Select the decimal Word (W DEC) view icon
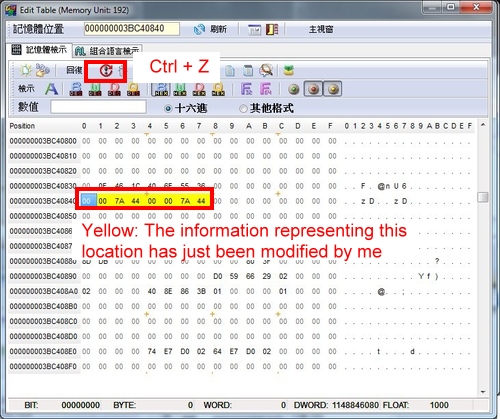 (x=95, y=89)
